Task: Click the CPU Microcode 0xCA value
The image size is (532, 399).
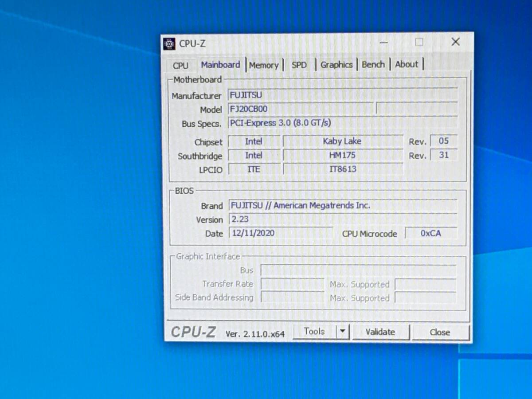Action: pos(431,233)
